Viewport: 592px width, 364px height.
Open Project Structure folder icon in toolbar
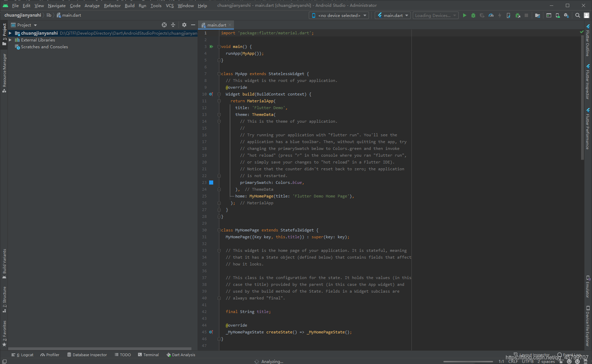point(538,15)
